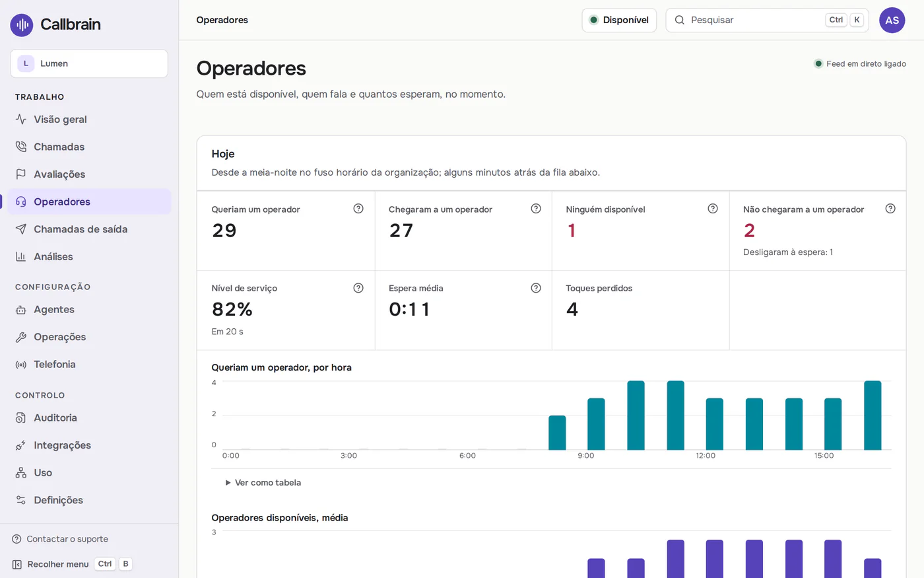Click the Contactar o suporte help icon
924x578 pixels.
(x=16, y=539)
